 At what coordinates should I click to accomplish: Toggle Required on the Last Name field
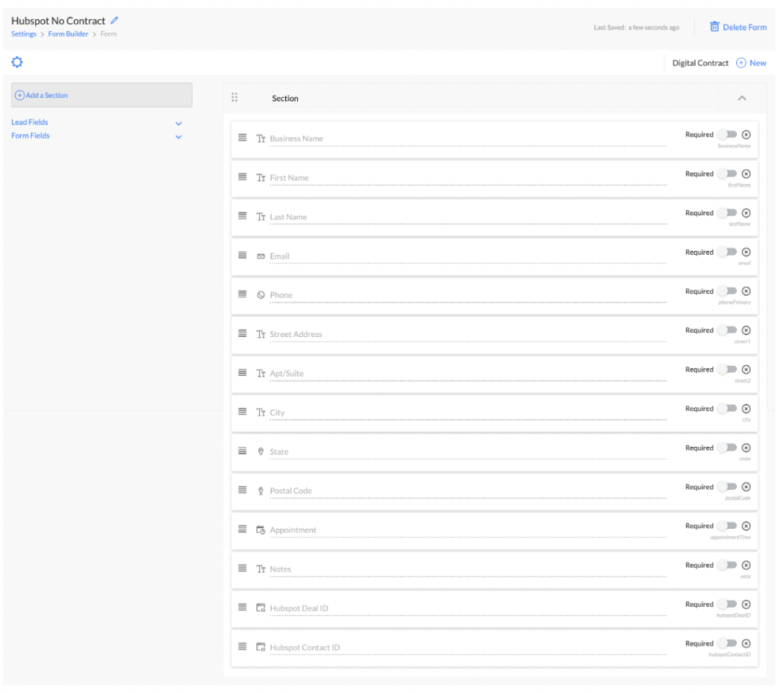pos(728,212)
